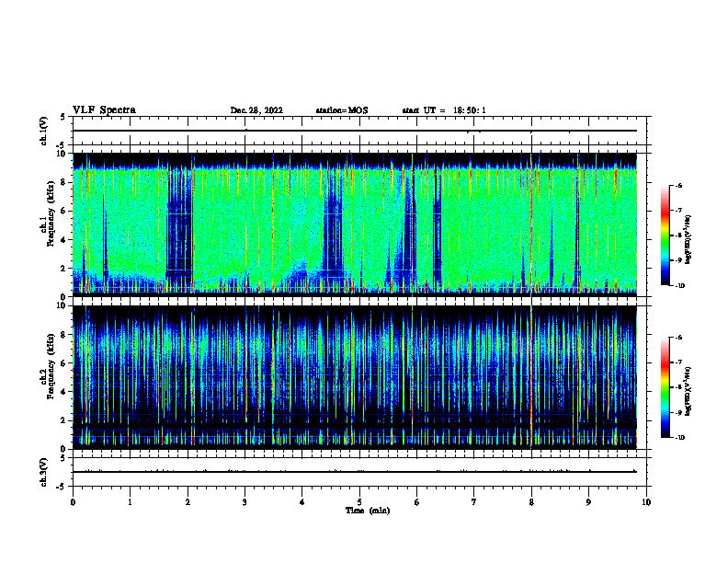The height and width of the screenshot is (563, 728).
Task: Click time axis tick label "8" at bottom
Action: click(x=531, y=502)
